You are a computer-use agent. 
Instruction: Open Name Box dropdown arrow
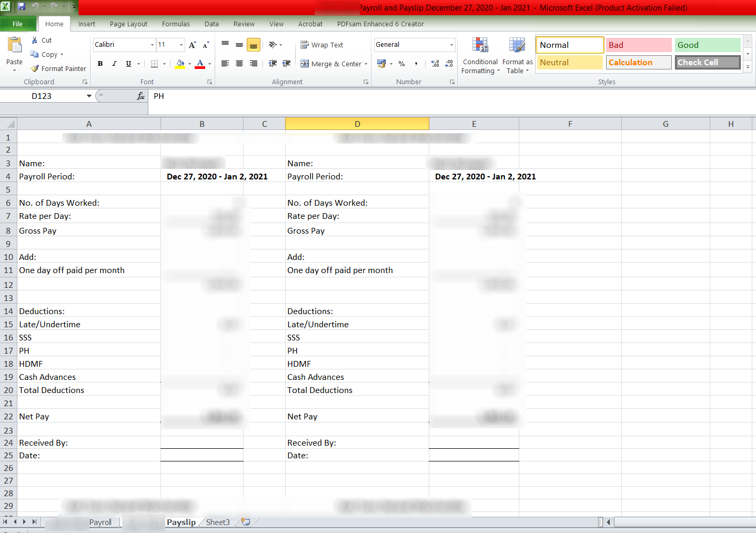[89, 96]
